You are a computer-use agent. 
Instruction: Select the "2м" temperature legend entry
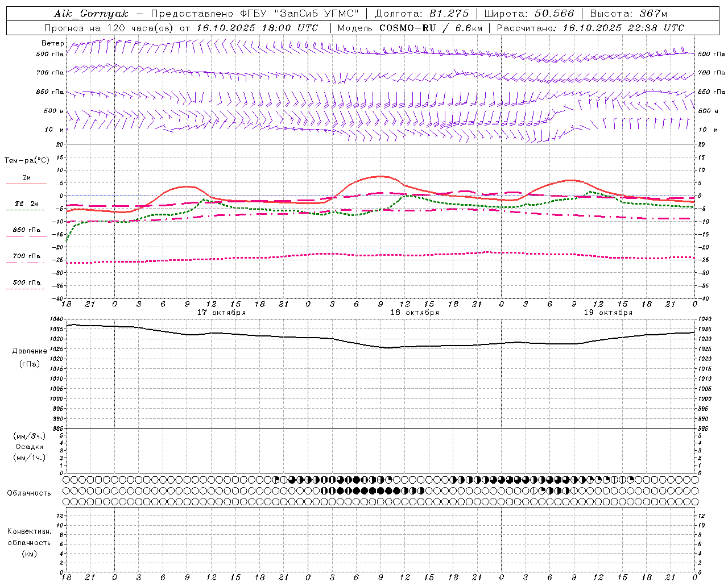pyautogui.click(x=27, y=178)
